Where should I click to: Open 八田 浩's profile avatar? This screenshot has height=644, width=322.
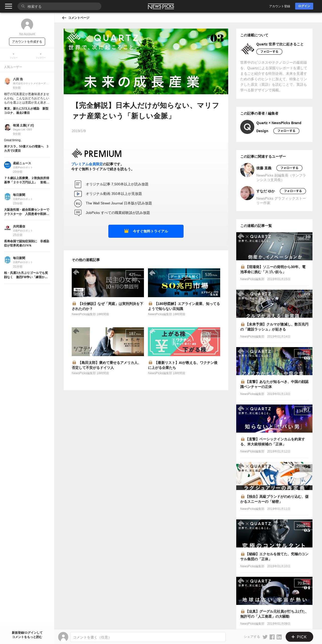point(8,81)
